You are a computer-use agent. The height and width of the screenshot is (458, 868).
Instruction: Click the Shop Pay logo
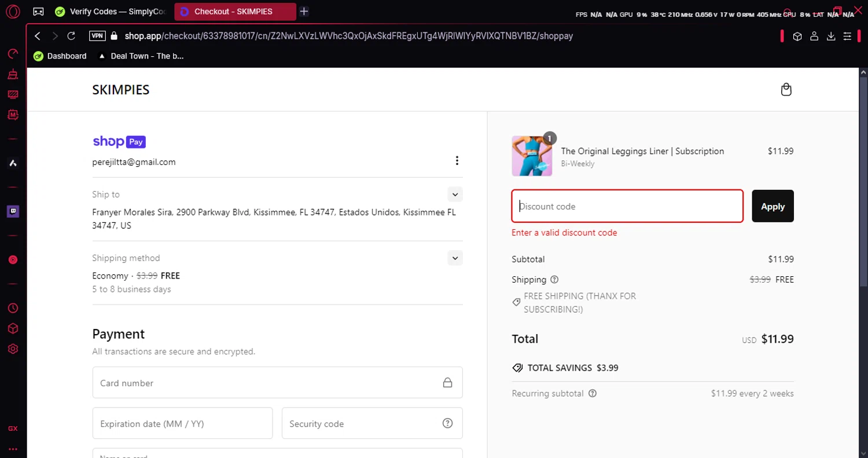pyautogui.click(x=119, y=141)
